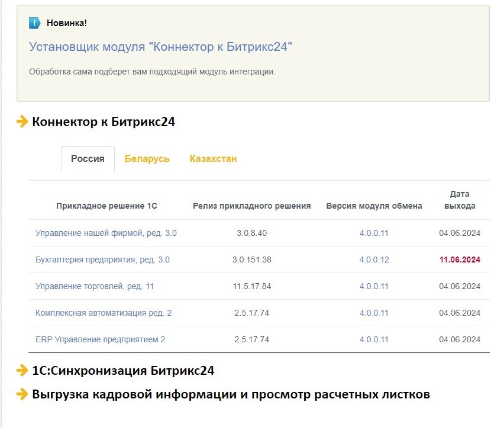Open Бухгалтерия предприятия, ред. 3.0 link
The image size is (504, 428).
[x=102, y=260]
